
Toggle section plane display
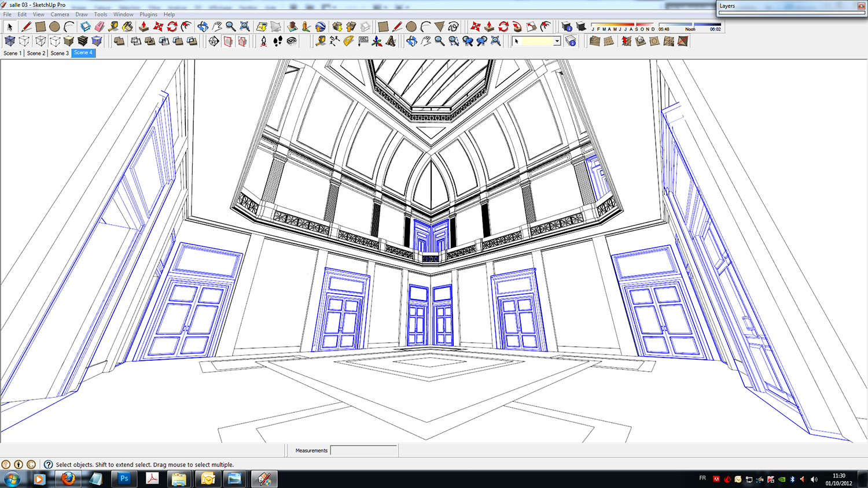coord(228,41)
